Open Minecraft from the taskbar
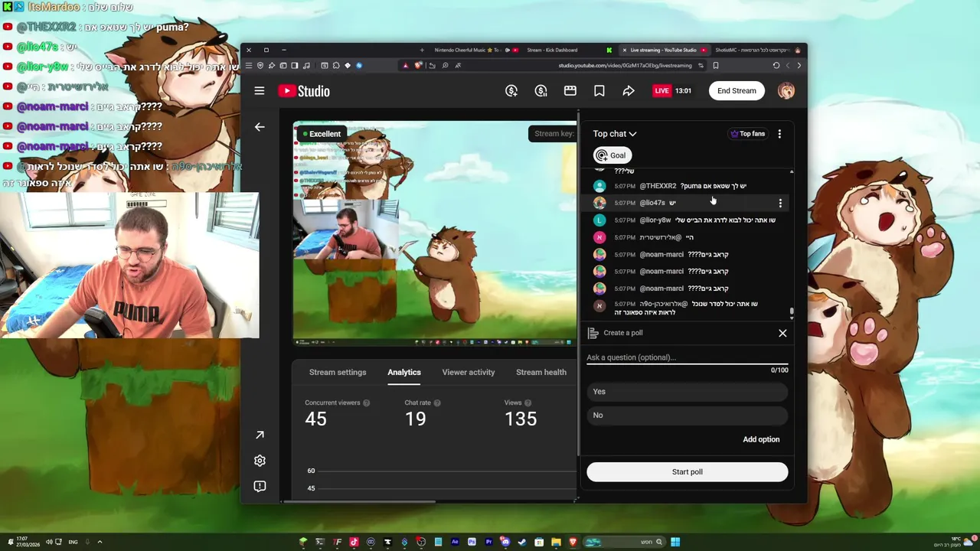 302,542
